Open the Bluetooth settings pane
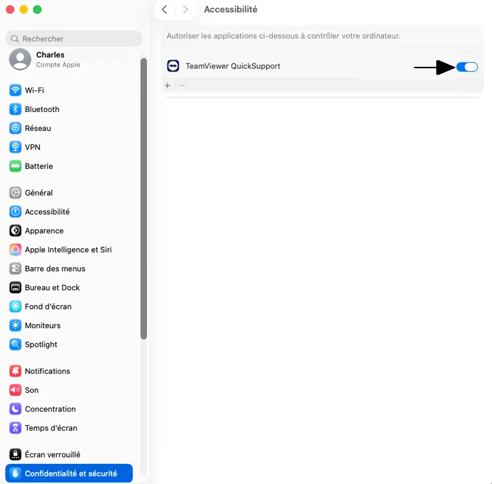 (69, 109)
